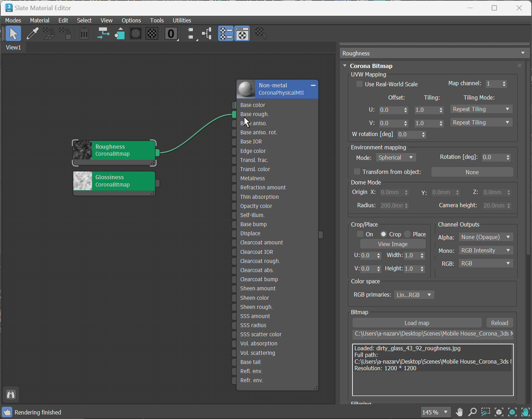This screenshot has width=532, height=419.
Task: Click Select By Material icon
Action: point(261,34)
